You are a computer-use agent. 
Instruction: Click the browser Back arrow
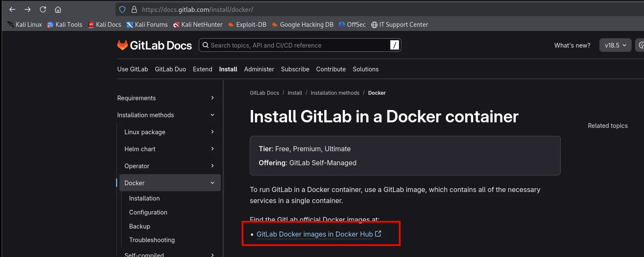(12, 9)
